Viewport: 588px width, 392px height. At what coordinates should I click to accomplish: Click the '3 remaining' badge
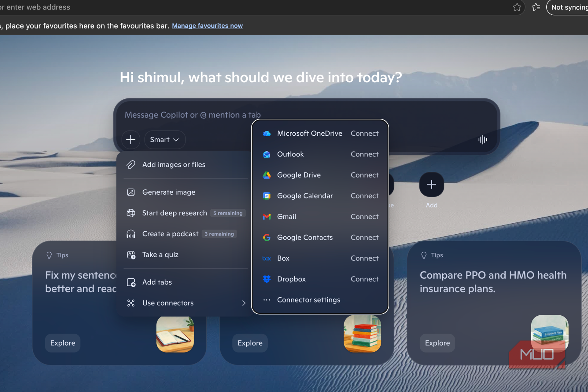click(x=219, y=234)
